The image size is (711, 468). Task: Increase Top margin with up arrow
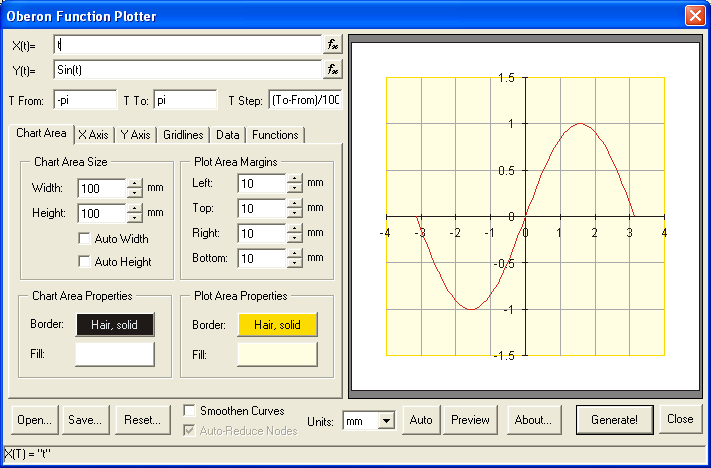295,204
